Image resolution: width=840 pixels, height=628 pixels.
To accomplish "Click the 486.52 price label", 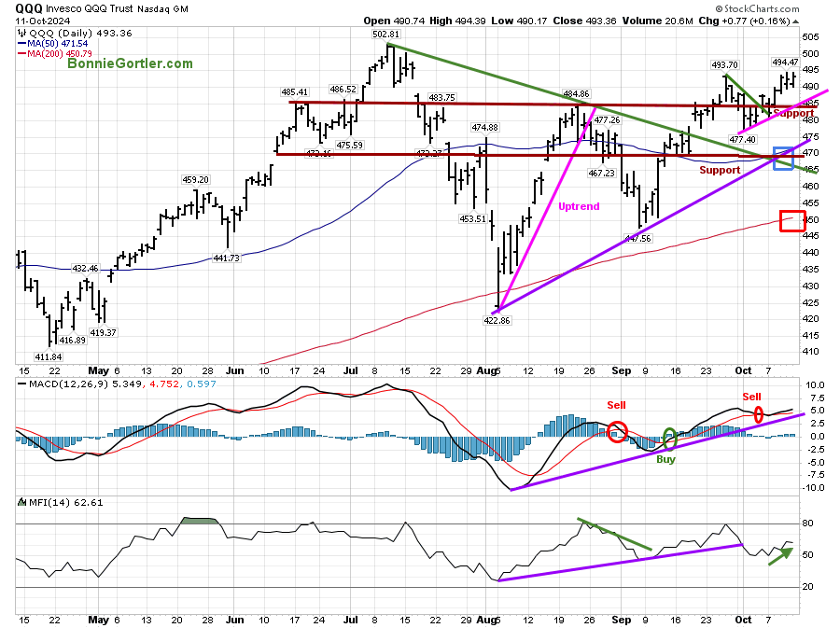I will pos(343,90).
